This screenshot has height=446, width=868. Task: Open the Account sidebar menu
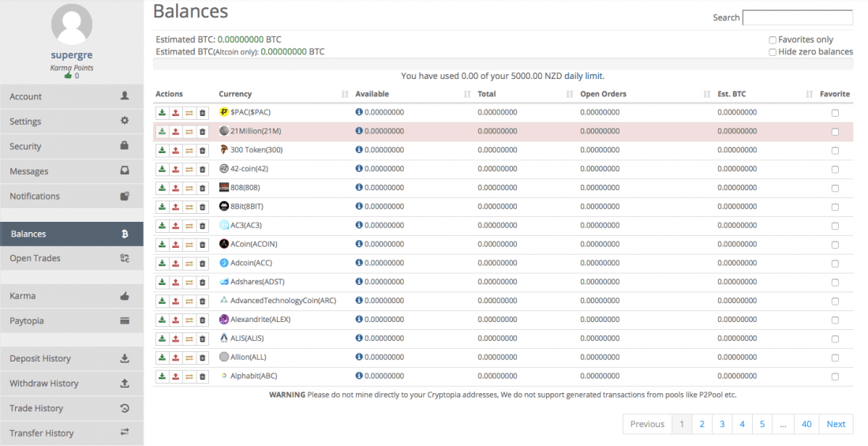[71, 96]
